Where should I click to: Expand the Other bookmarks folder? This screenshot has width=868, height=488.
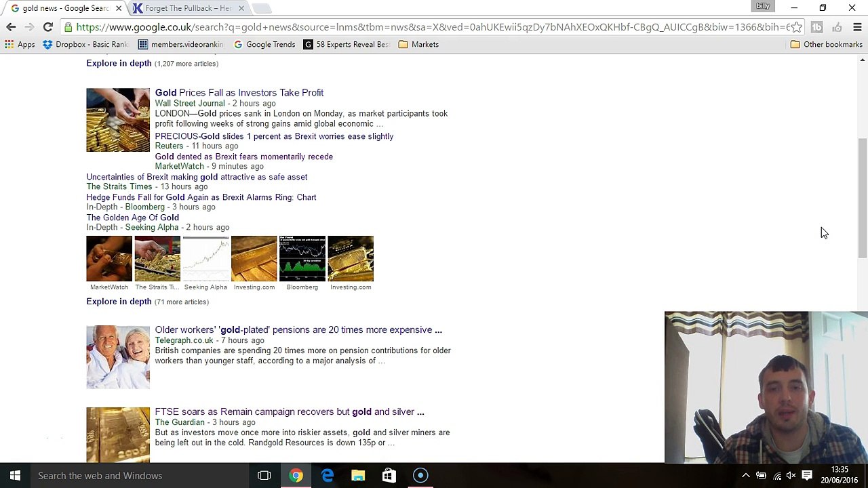[x=827, y=45]
